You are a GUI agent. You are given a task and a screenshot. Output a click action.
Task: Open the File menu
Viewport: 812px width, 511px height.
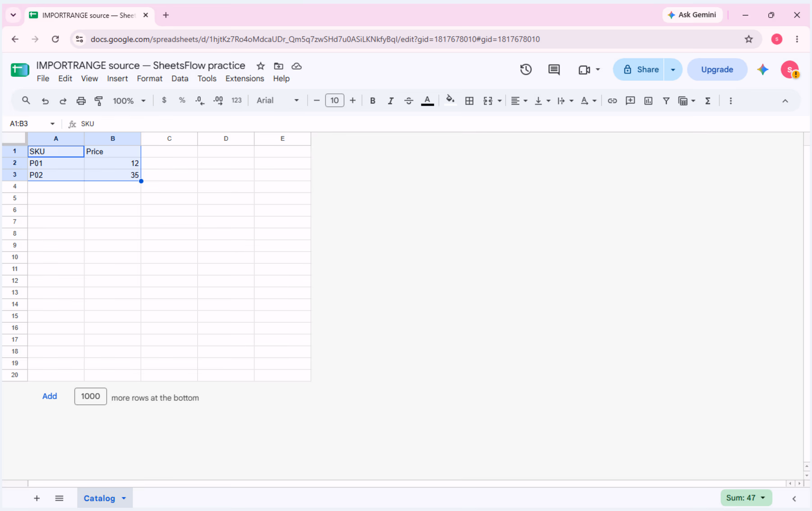point(43,79)
